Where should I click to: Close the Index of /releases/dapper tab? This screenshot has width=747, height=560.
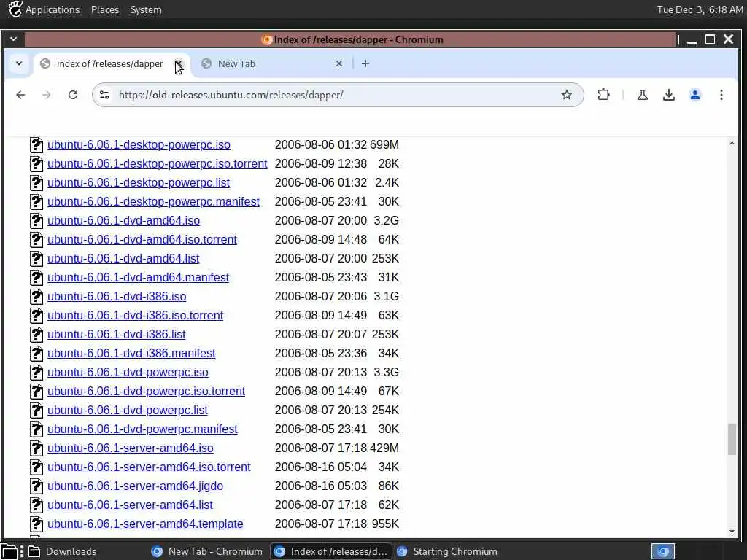[x=178, y=63]
